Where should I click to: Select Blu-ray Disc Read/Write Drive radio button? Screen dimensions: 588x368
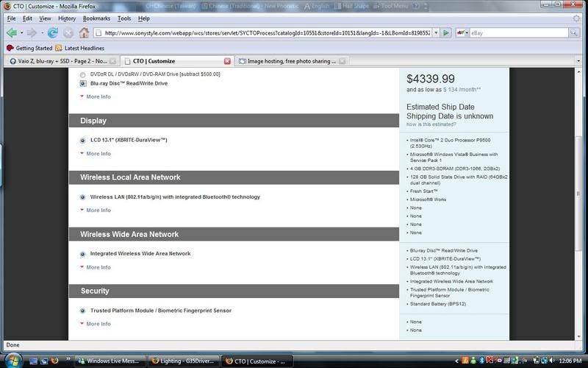coord(82,84)
